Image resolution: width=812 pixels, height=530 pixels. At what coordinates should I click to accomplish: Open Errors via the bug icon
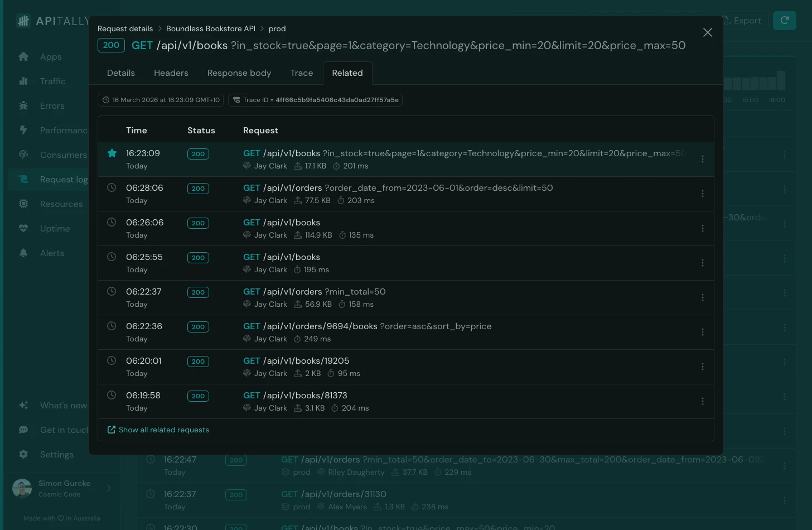coord(23,105)
